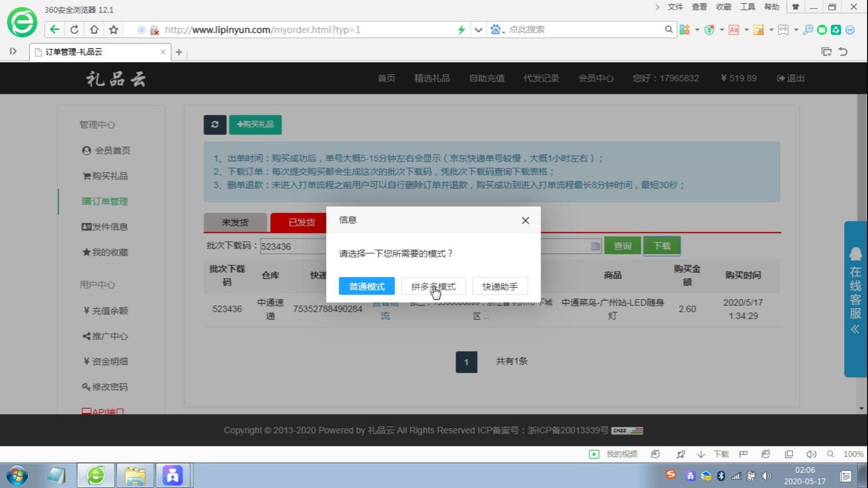
Task: Open 下载 manager in the status bar
Action: [x=713, y=454]
